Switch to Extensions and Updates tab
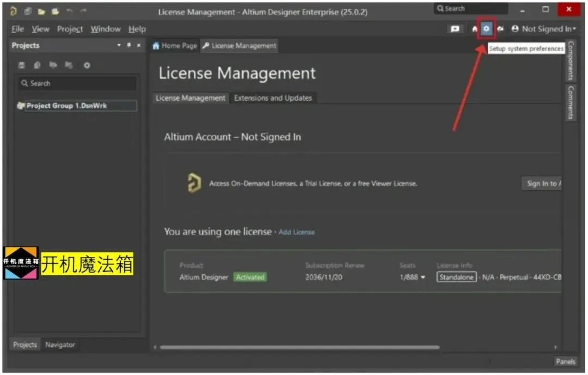 [273, 98]
